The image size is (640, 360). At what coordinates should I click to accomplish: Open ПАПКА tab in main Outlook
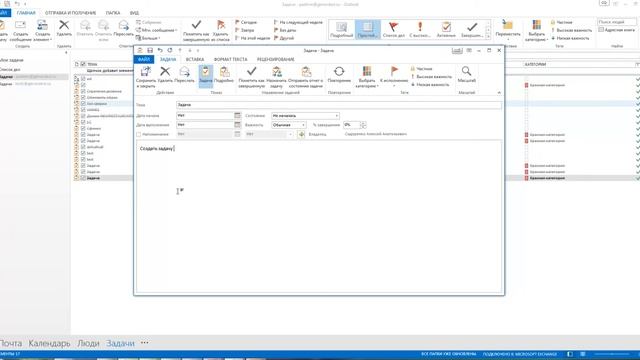click(113, 13)
